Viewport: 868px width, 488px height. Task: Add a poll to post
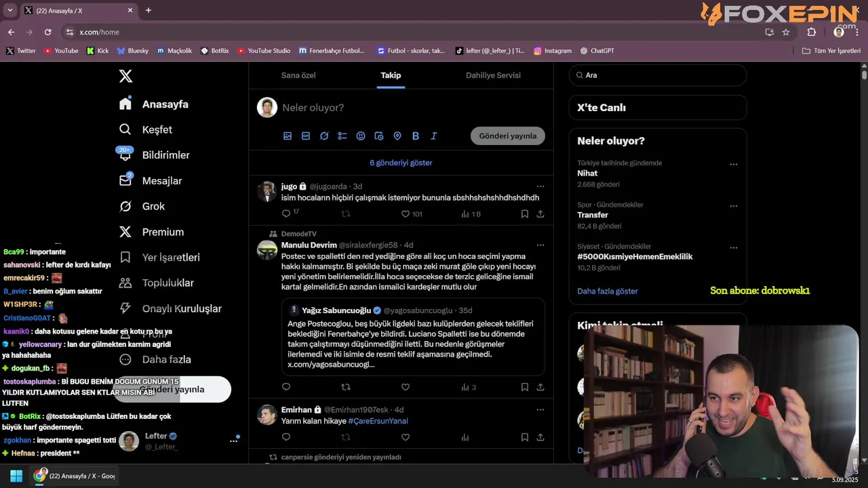342,136
